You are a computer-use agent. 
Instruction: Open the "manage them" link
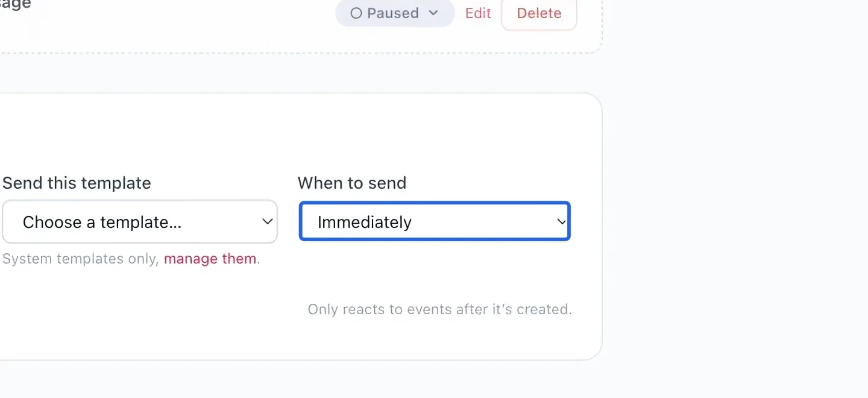point(210,259)
